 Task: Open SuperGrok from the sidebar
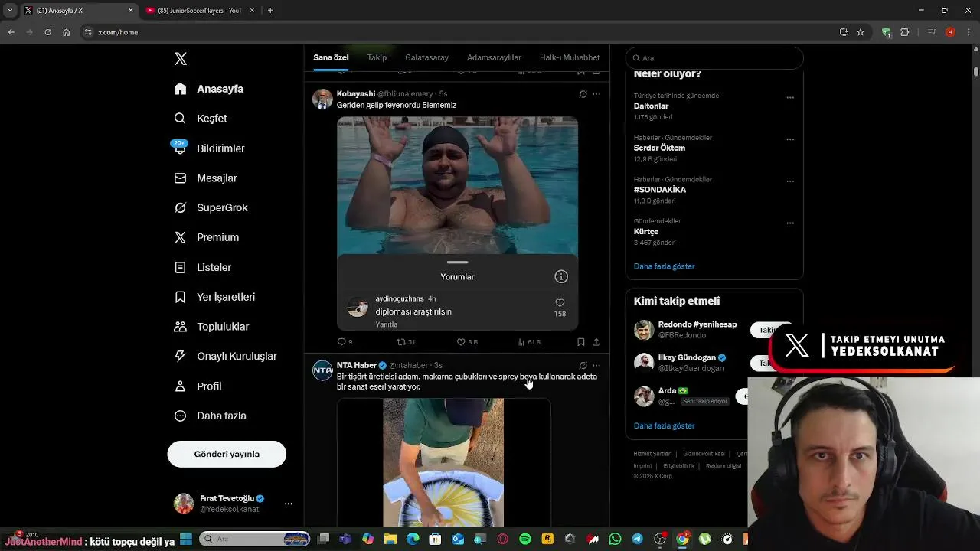pos(211,207)
